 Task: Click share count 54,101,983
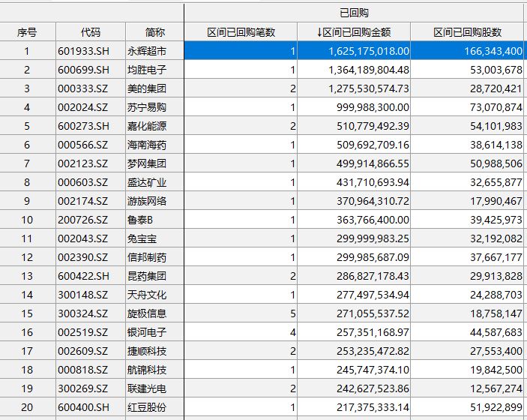point(496,126)
